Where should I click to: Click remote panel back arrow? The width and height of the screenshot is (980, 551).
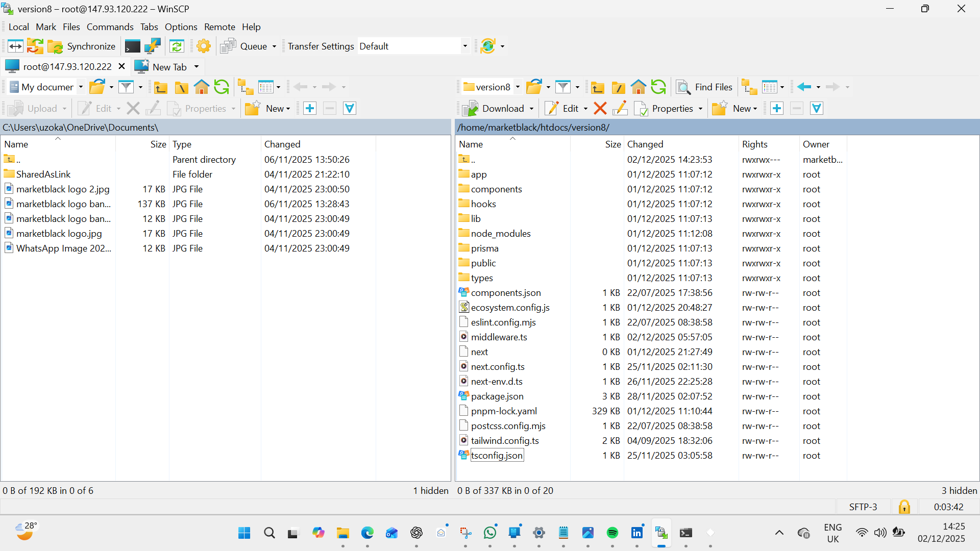[804, 87]
